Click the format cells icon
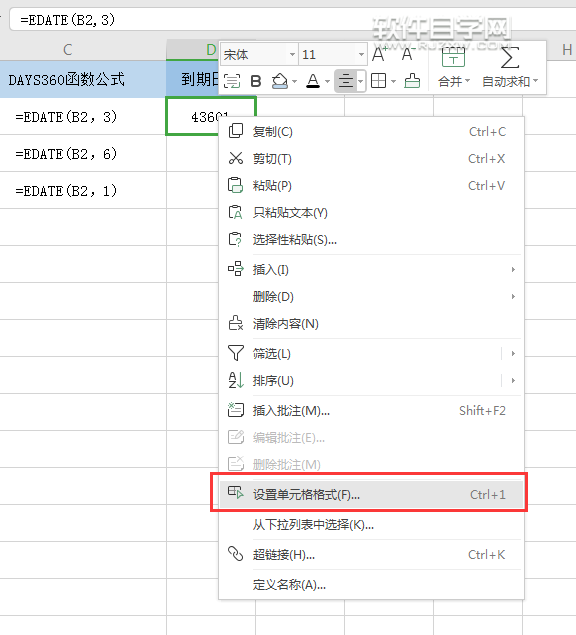 (x=236, y=492)
